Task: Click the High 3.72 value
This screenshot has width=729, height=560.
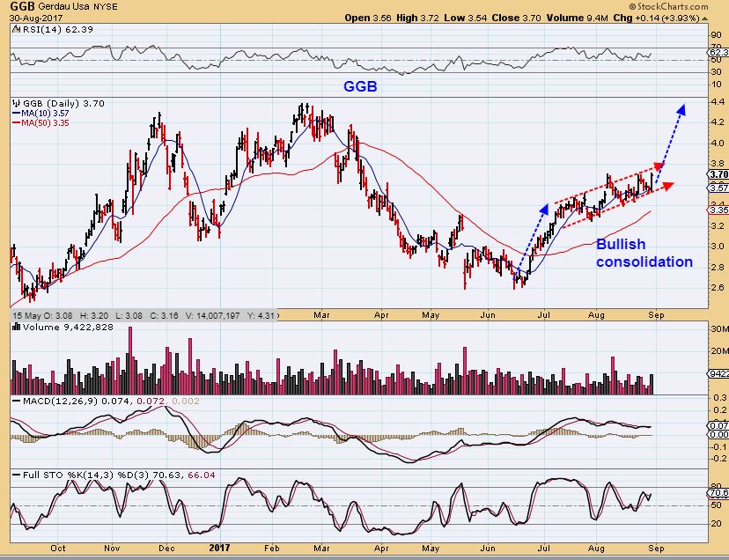Action: tap(418, 18)
